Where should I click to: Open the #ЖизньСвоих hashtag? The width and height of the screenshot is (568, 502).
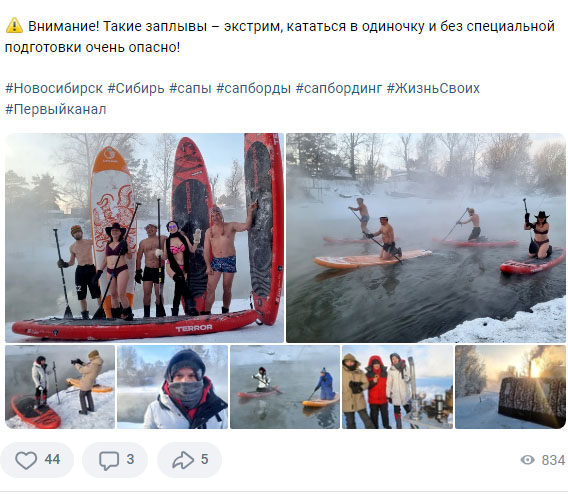pos(433,88)
